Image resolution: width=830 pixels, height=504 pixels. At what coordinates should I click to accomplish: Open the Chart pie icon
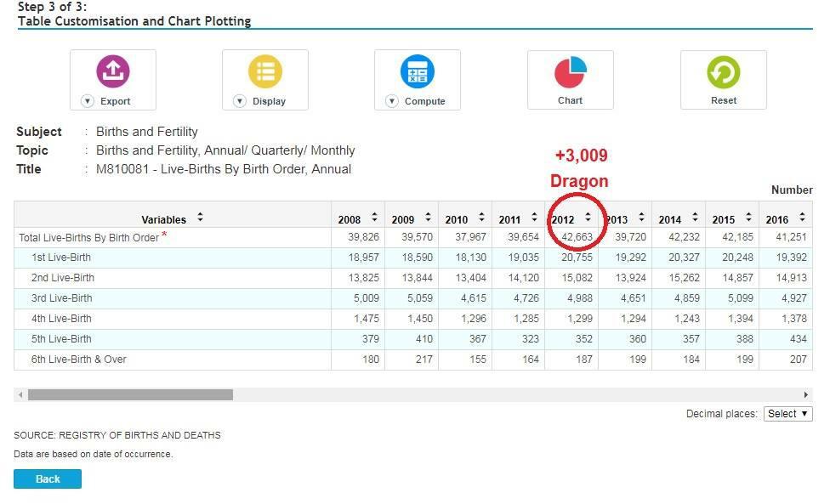pyautogui.click(x=570, y=72)
